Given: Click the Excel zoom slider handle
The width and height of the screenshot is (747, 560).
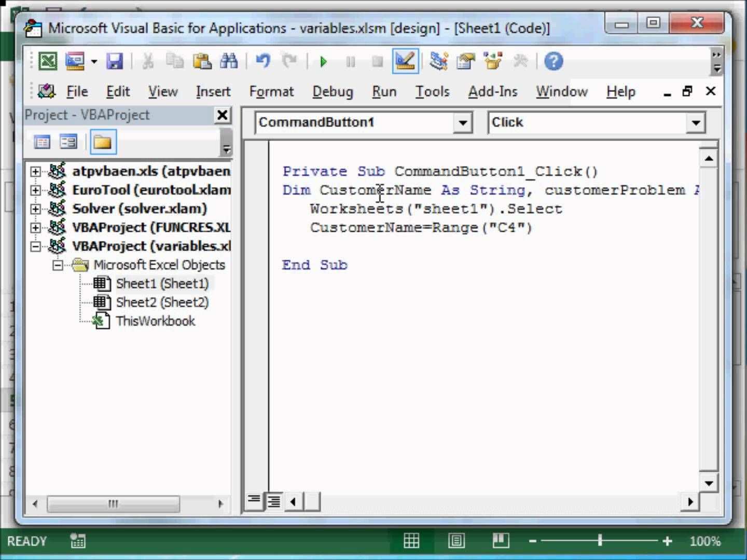Looking at the screenshot, I should (600, 541).
